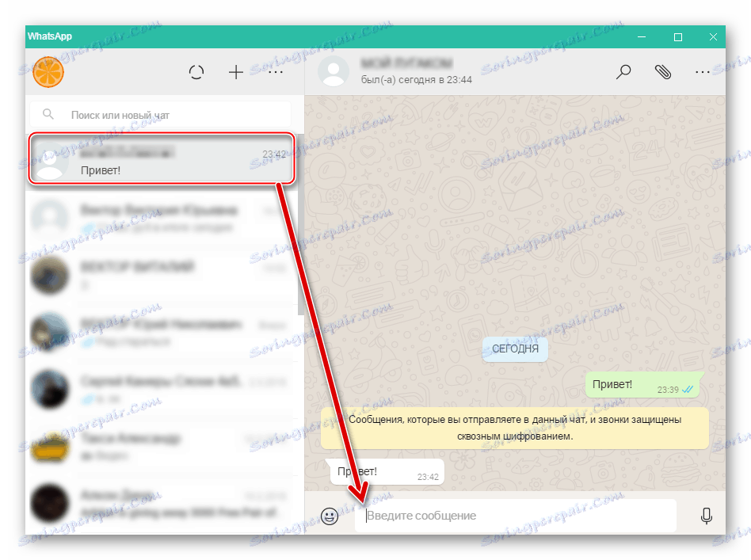
Task: Open sidebar three-dots menu
Action: [x=276, y=72]
